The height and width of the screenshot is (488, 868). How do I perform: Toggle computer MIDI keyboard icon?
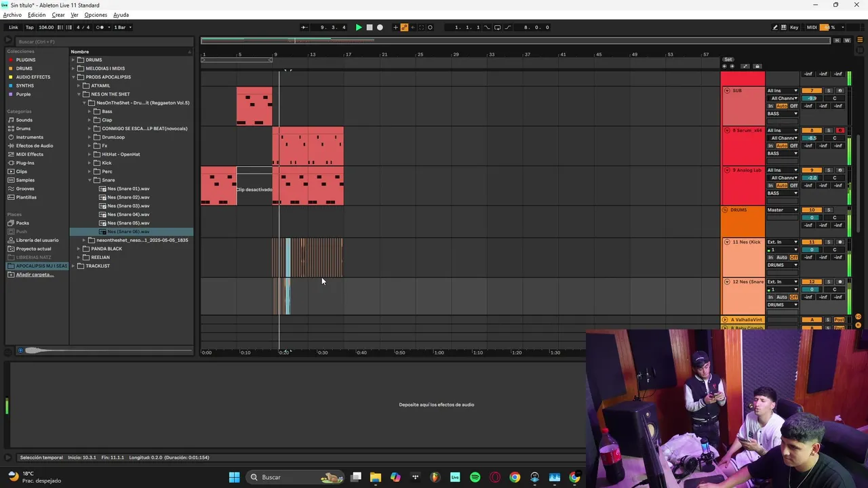(784, 27)
